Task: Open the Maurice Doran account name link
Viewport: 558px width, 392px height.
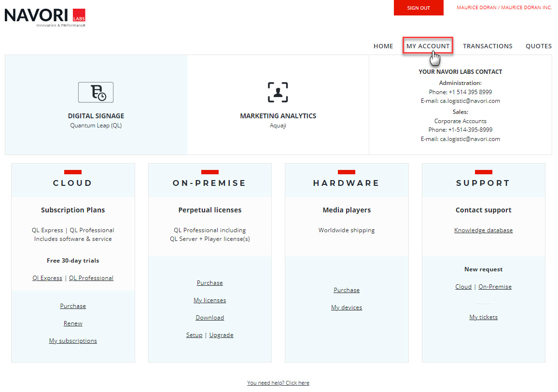Action: coord(504,7)
